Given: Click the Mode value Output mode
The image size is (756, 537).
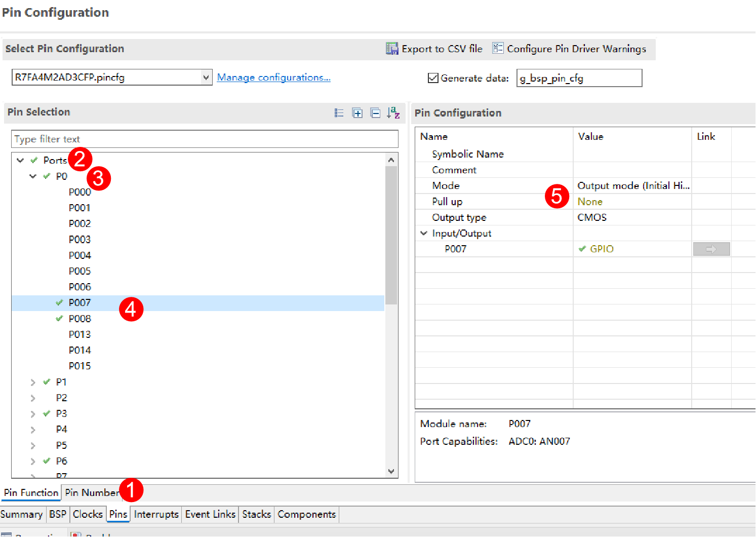Looking at the screenshot, I should (x=633, y=186).
